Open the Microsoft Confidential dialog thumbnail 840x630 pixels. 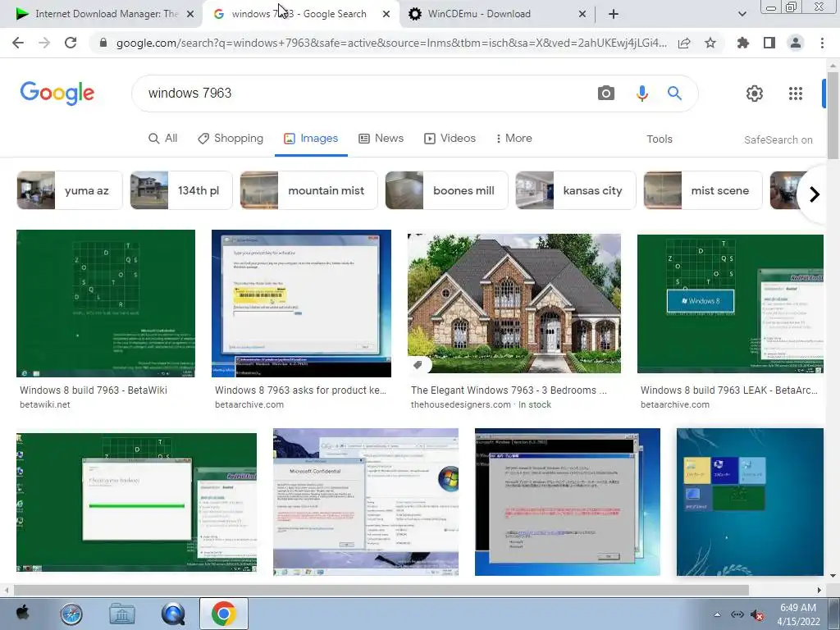[x=365, y=502]
